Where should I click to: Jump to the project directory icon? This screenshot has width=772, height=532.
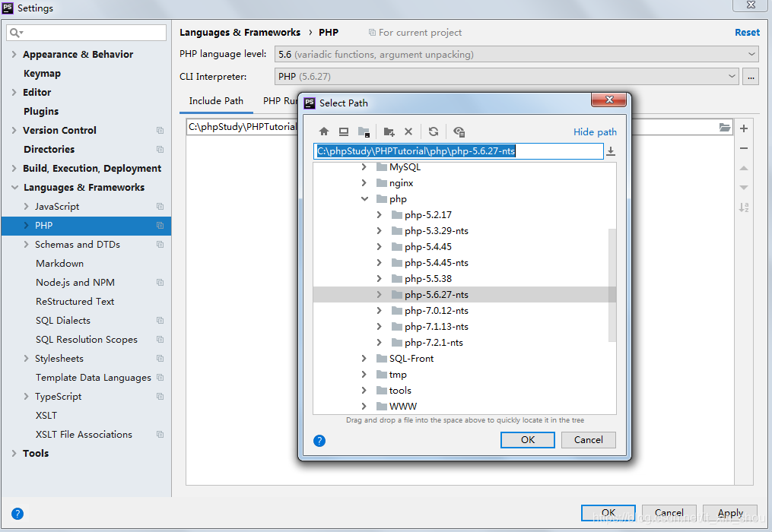click(x=364, y=131)
